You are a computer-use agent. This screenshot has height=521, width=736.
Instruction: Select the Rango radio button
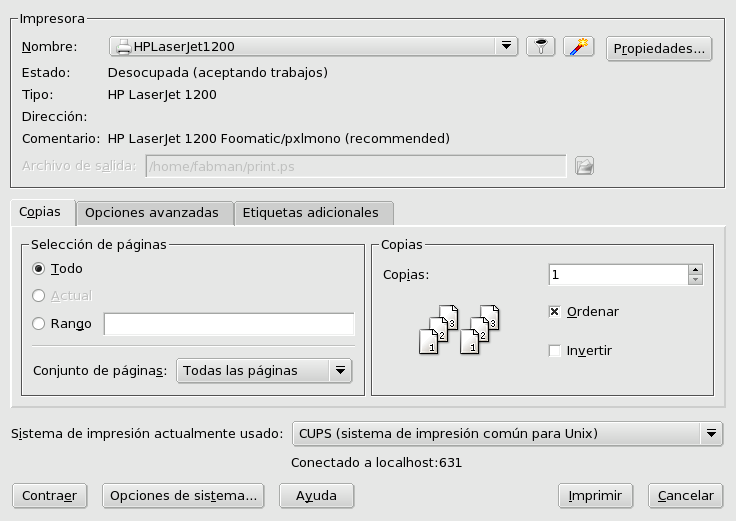click(x=38, y=323)
